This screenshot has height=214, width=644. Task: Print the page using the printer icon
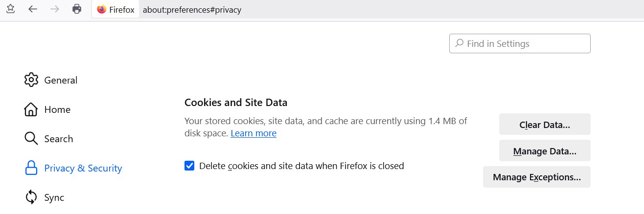click(77, 9)
